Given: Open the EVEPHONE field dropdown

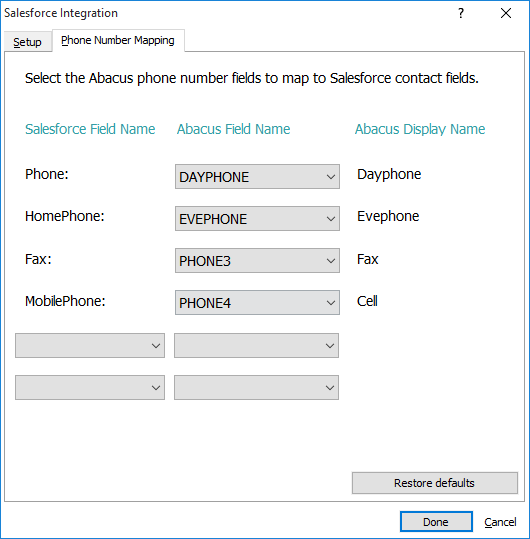Looking at the screenshot, I should (257, 219).
